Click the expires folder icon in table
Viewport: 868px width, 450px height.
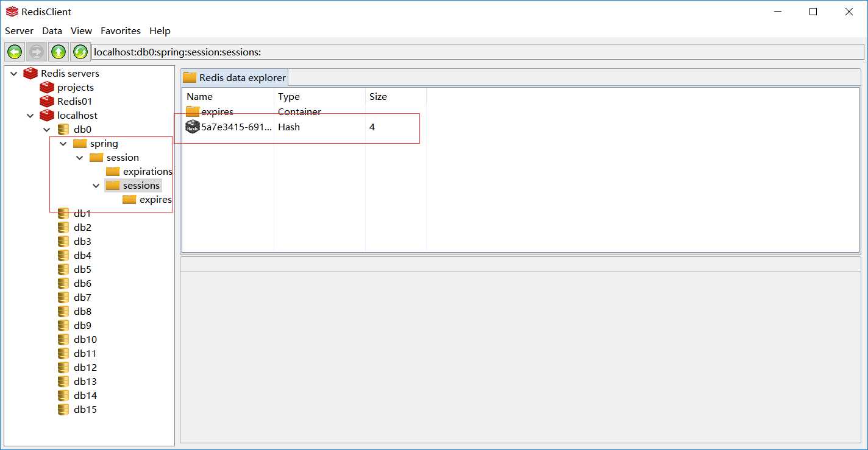(193, 111)
